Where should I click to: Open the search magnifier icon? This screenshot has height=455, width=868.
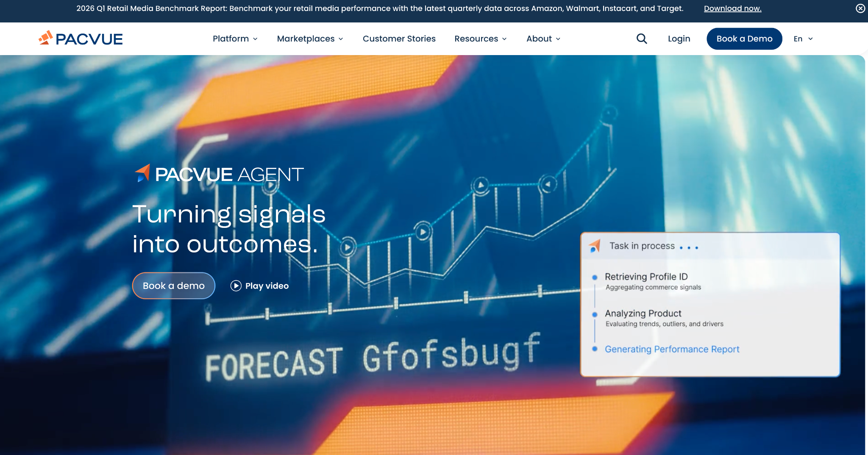click(x=642, y=39)
